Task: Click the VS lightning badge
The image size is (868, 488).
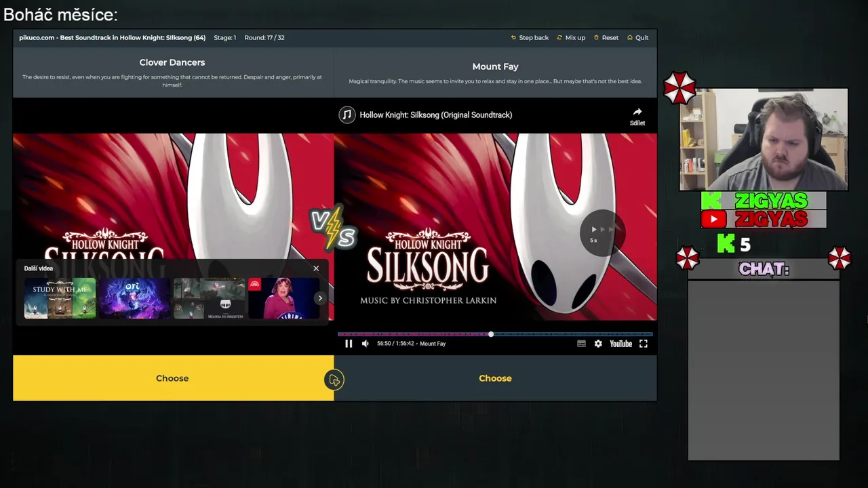Action: point(333,229)
